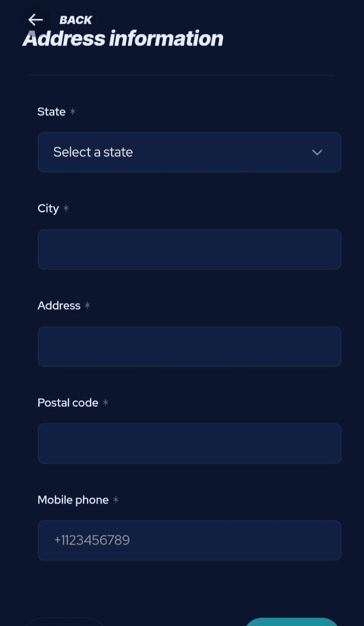Image resolution: width=364 pixels, height=626 pixels.
Task: Click inside the Address input field
Action: point(190,347)
